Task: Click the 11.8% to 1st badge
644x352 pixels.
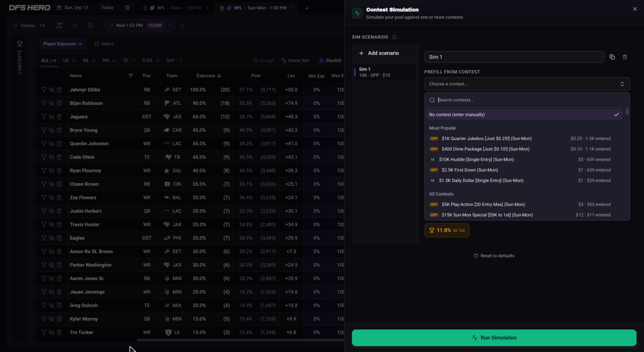Action: coord(447,230)
